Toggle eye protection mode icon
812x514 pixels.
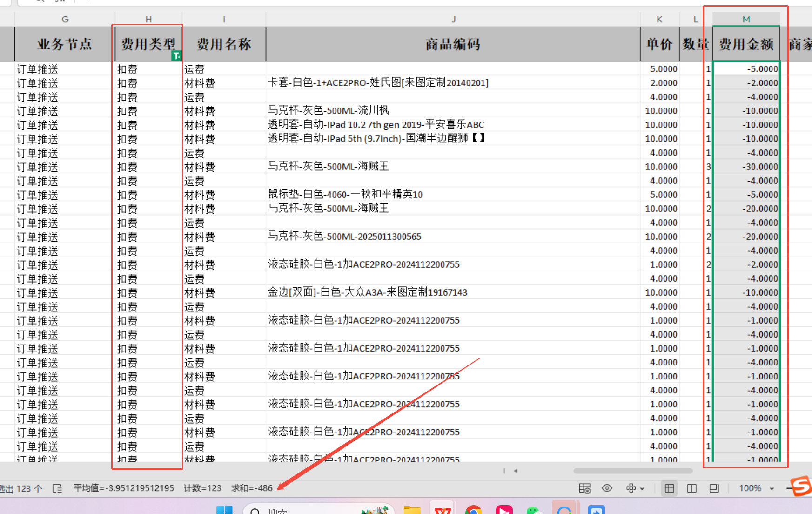[x=607, y=488]
